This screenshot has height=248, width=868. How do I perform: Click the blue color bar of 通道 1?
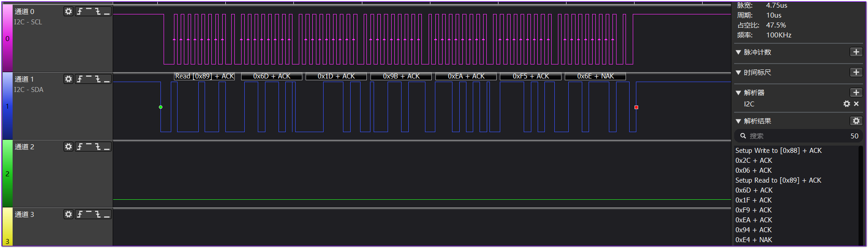[x=7, y=106]
